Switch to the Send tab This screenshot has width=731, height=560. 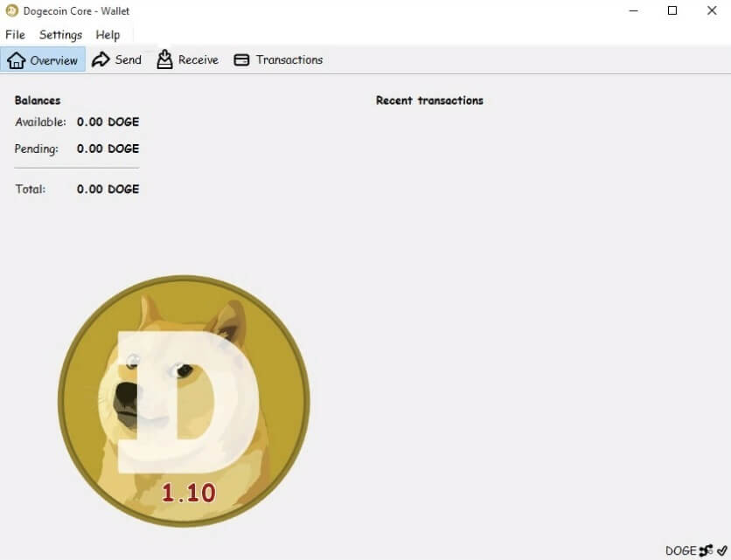(116, 59)
